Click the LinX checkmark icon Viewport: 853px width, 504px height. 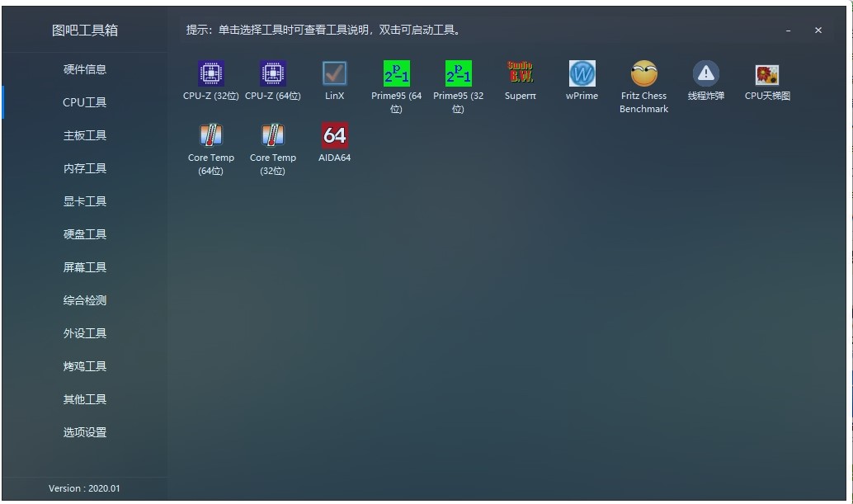tap(335, 73)
